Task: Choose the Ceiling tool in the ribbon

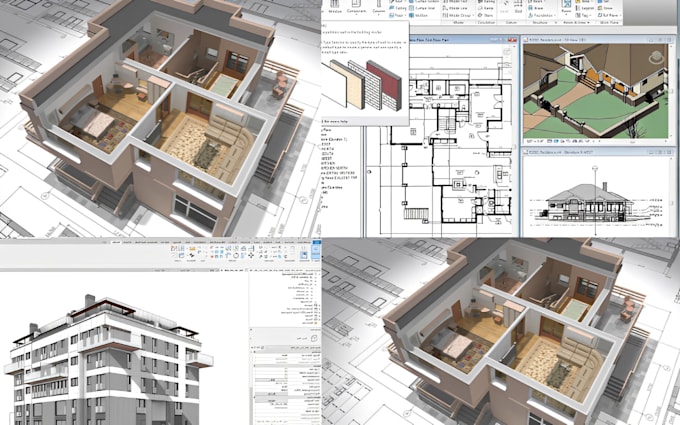Action: point(398,8)
